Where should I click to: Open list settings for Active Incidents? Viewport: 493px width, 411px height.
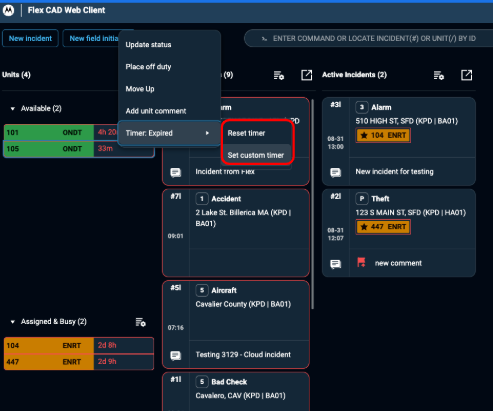(439, 75)
